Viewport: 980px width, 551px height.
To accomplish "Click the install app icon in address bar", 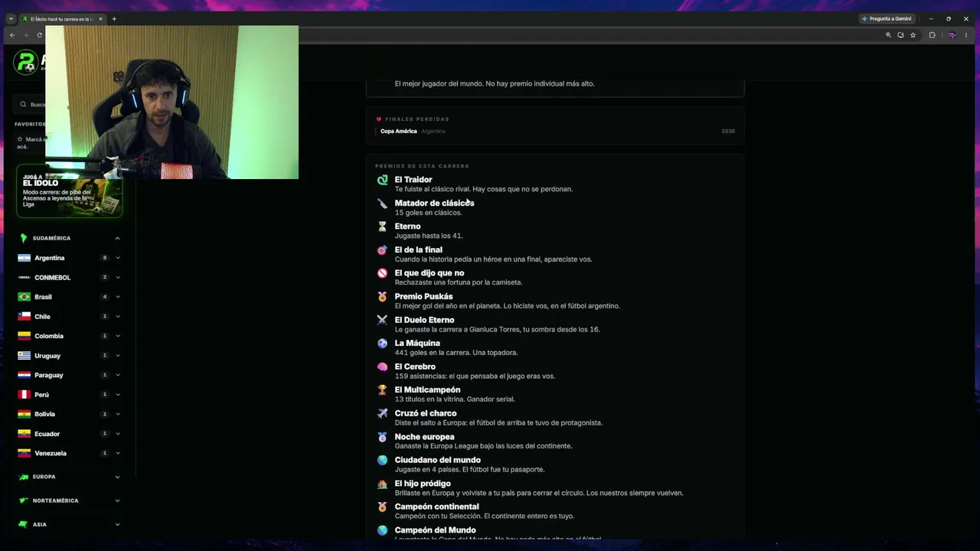I will pyautogui.click(x=900, y=35).
